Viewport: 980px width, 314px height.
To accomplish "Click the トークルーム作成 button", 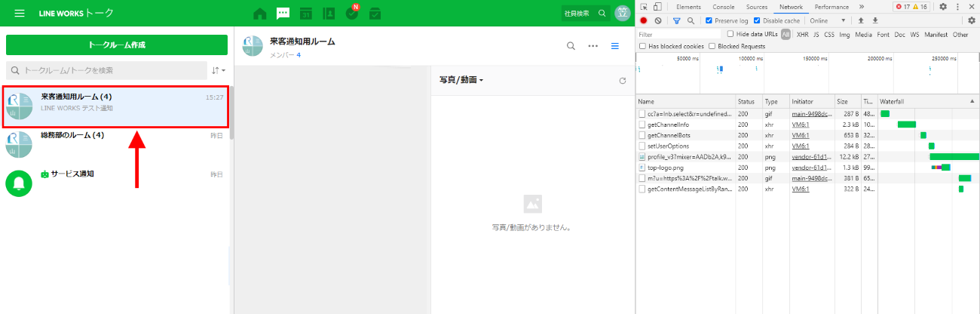I will point(117,45).
